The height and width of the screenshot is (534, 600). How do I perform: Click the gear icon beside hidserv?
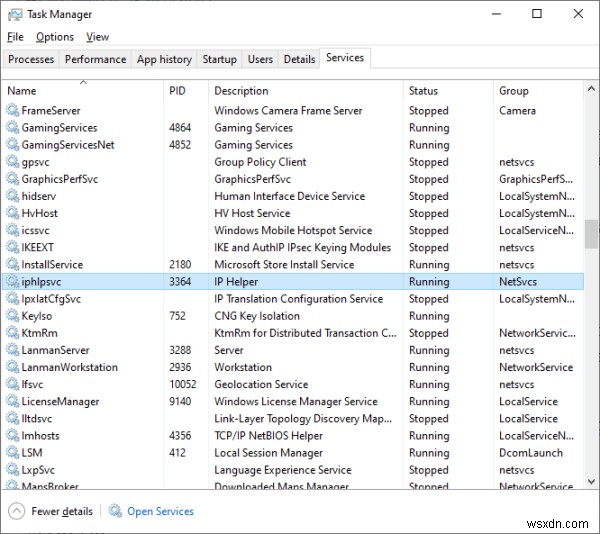(12, 196)
